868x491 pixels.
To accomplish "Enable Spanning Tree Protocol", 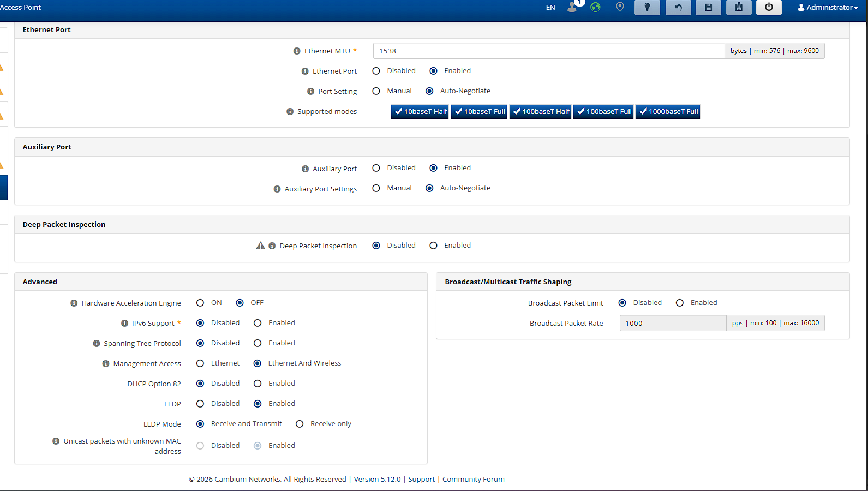I will coord(258,343).
